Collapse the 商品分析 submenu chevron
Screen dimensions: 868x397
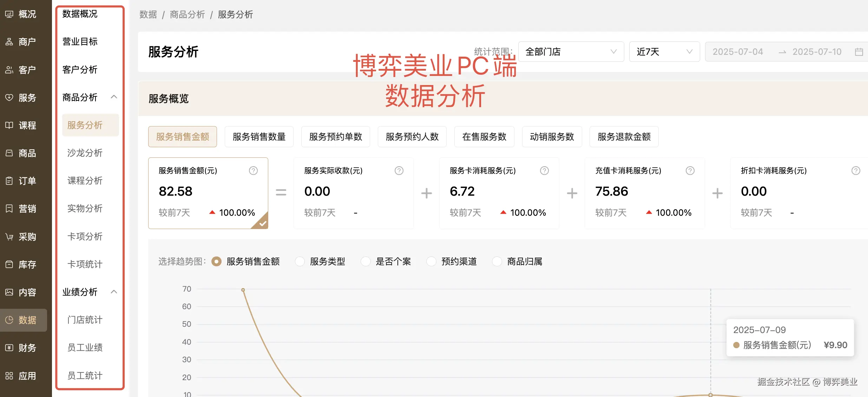click(114, 97)
